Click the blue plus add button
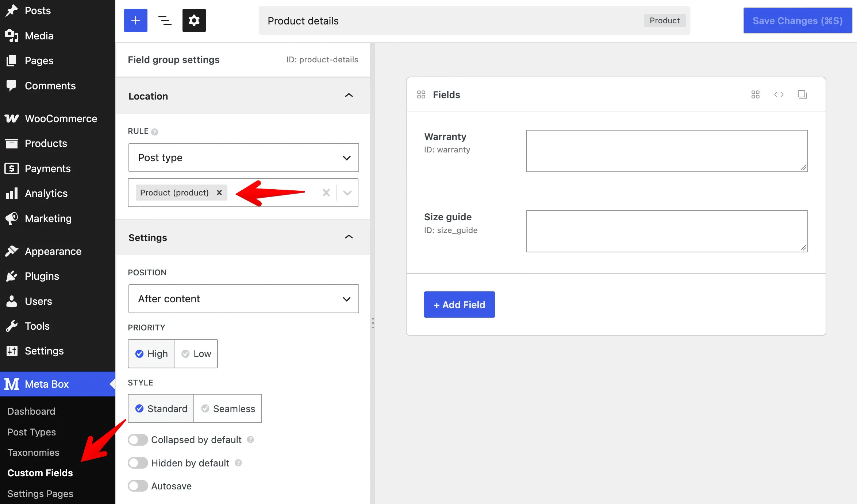The height and width of the screenshot is (504, 857). click(135, 20)
